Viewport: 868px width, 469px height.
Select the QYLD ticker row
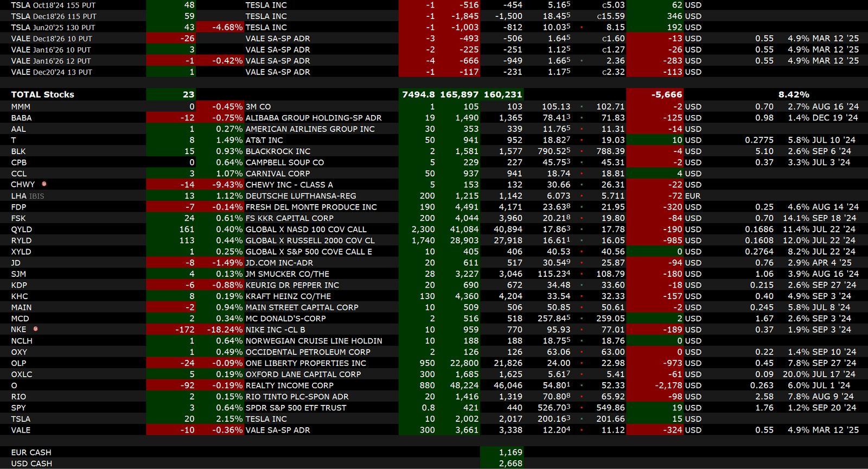tap(22, 229)
